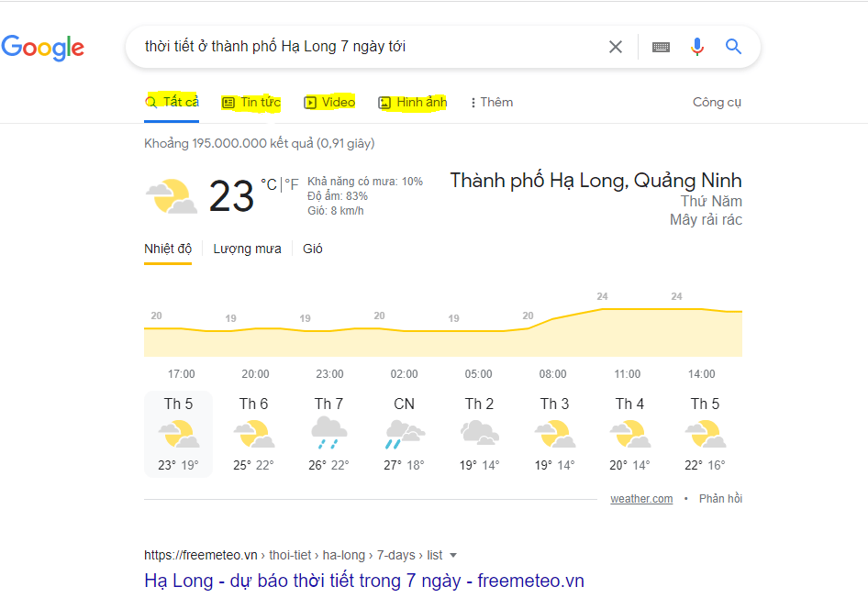Screen dimensions: 868x598
Task: Submit search using magnifying glass icon
Action: (x=733, y=47)
